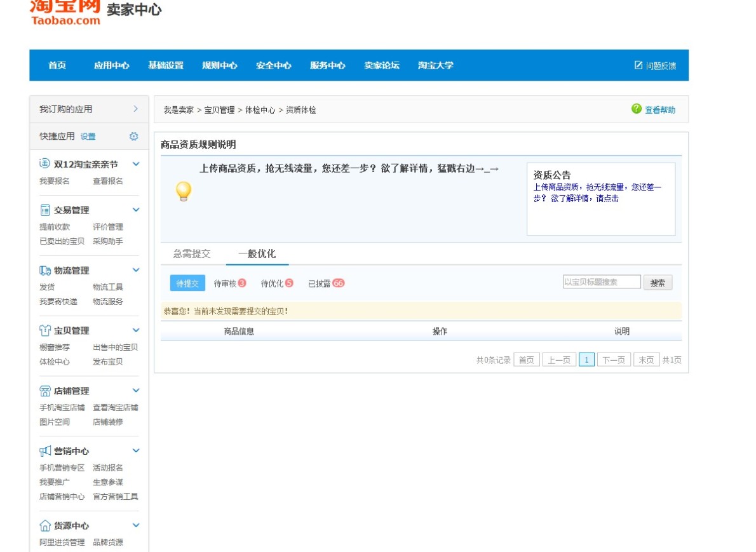Open 图片空间 in the sidebar
Screen dimensions: 756x552
pos(55,422)
